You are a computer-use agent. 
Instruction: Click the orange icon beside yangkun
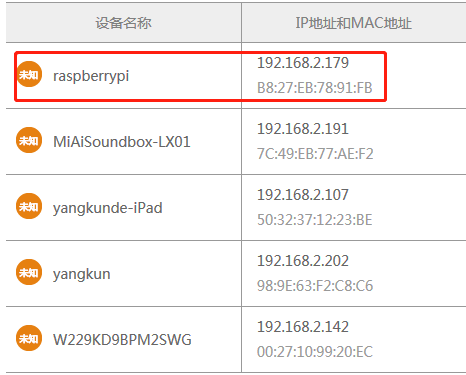[29, 272]
